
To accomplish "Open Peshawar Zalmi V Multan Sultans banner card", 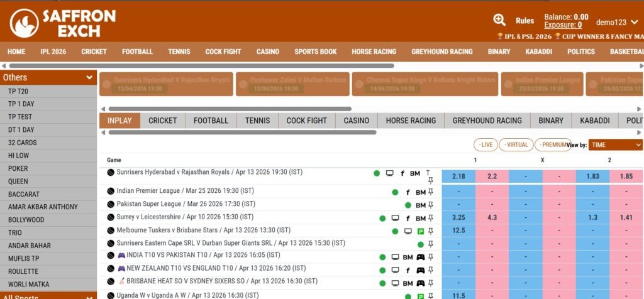I will click(292, 85).
